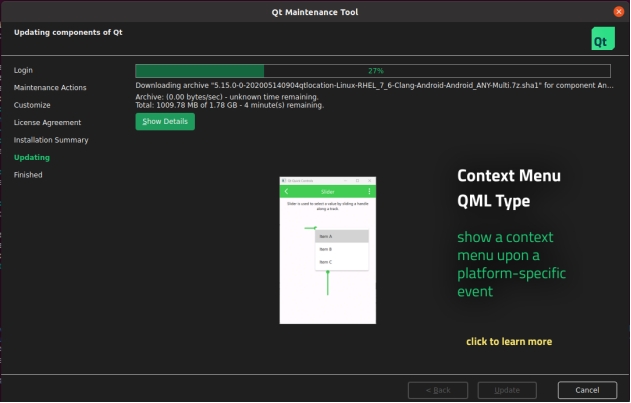Close the Qt Maintenance Tool window
The height and width of the screenshot is (403, 631).
619,12
